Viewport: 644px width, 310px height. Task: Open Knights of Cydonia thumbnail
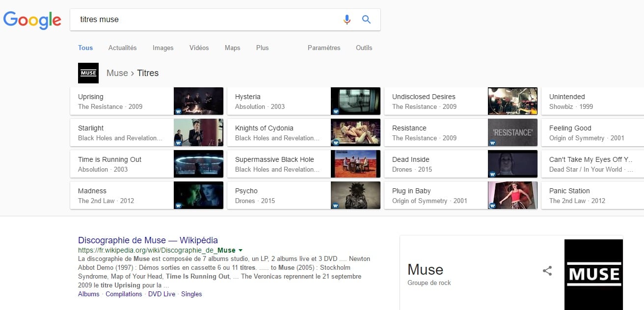pos(355,132)
